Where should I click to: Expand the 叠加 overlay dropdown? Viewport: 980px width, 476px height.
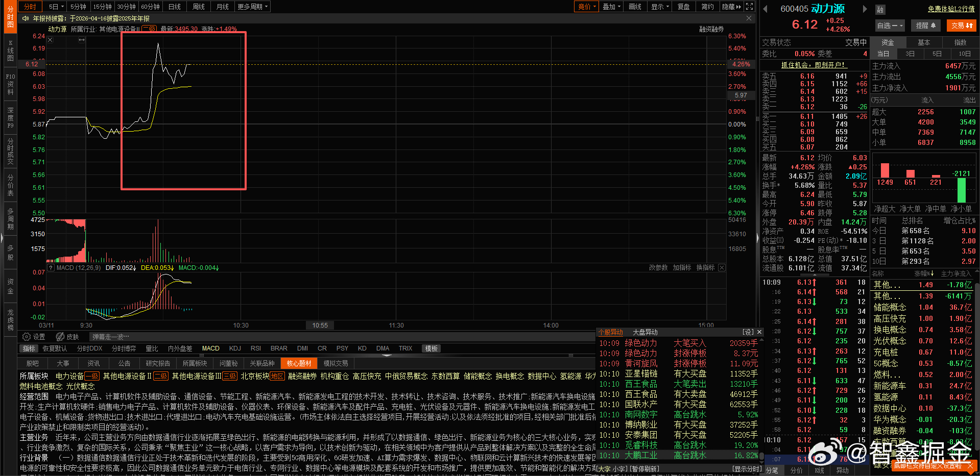(x=611, y=7)
